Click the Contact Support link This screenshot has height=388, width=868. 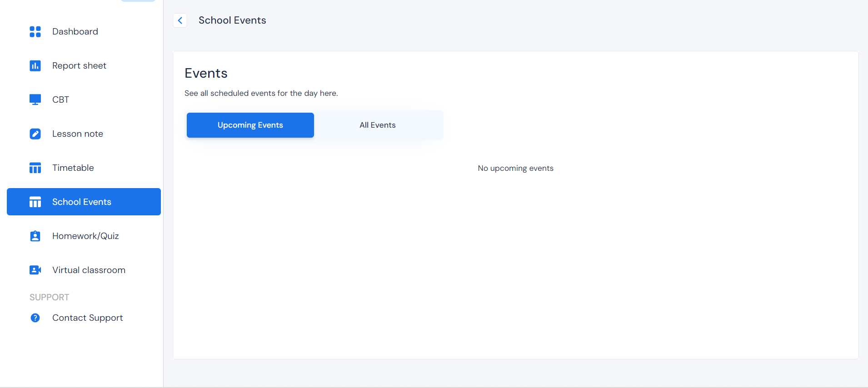(87, 318)
